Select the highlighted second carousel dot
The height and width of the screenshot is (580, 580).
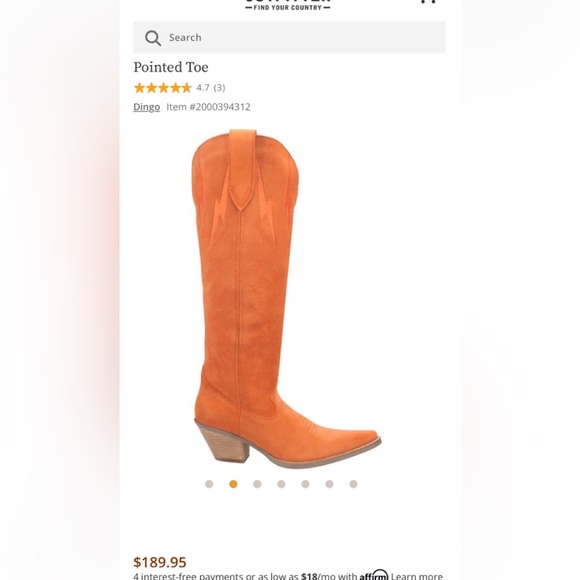pos(233,484)
